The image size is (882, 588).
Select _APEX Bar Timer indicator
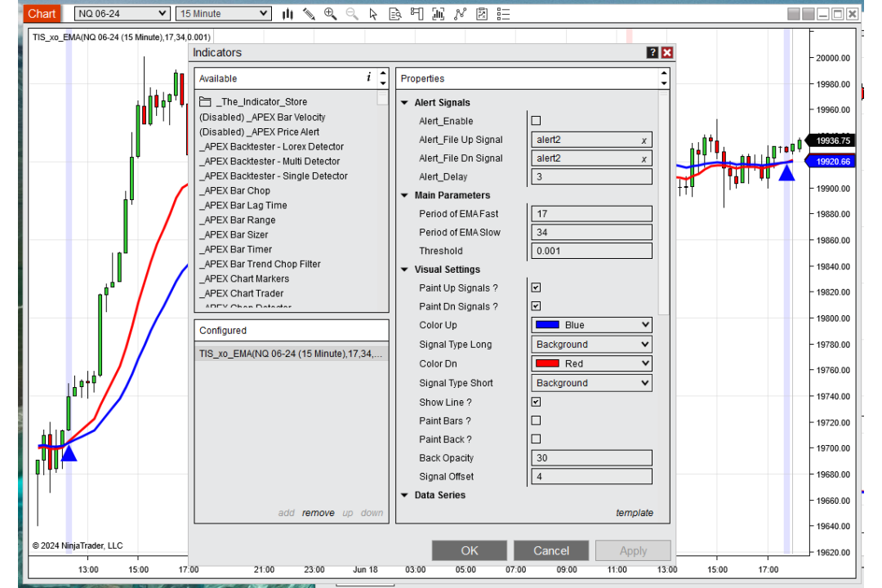(x=235, y=249)
